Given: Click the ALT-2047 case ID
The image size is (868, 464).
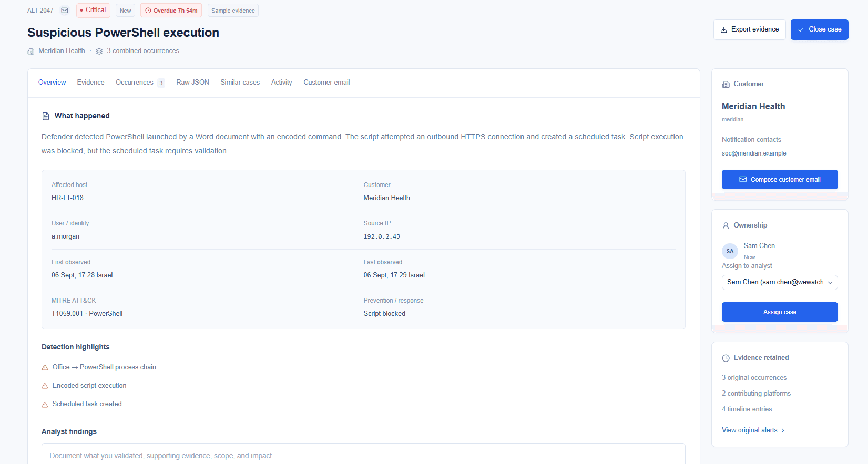Looking at the screenshot, I should (x=40, y=11).
